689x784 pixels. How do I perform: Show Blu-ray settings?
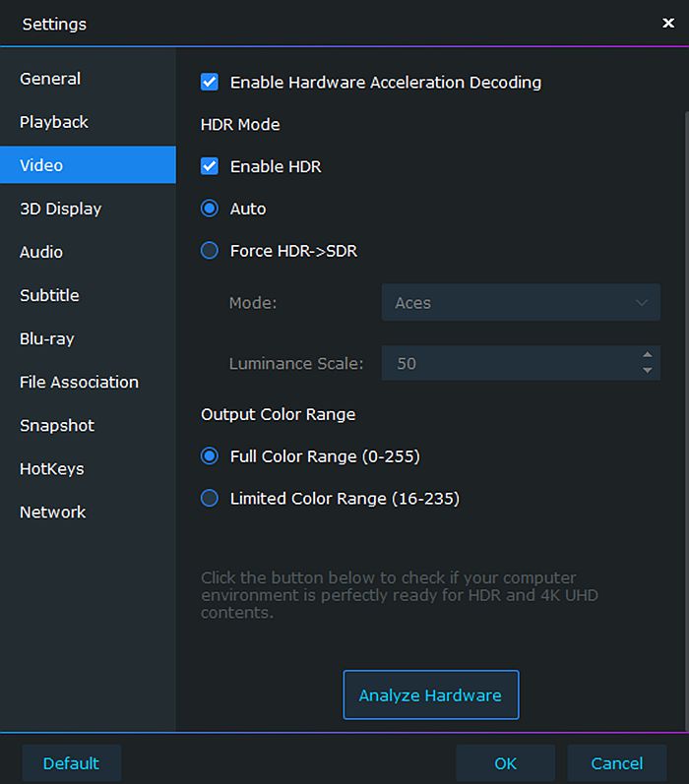coord(47,339)
